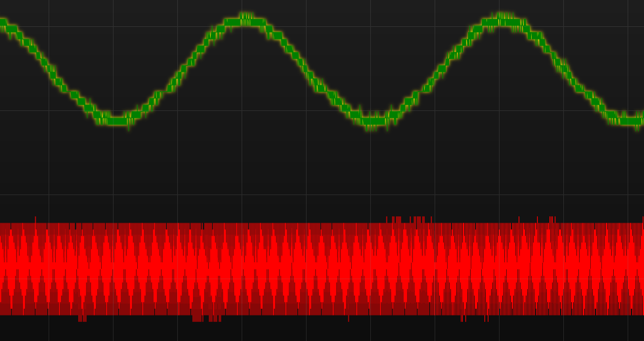This screenshot has height=341, width=644.
Task: Click the first peak of the green sine wave
Action: point(246,20)
